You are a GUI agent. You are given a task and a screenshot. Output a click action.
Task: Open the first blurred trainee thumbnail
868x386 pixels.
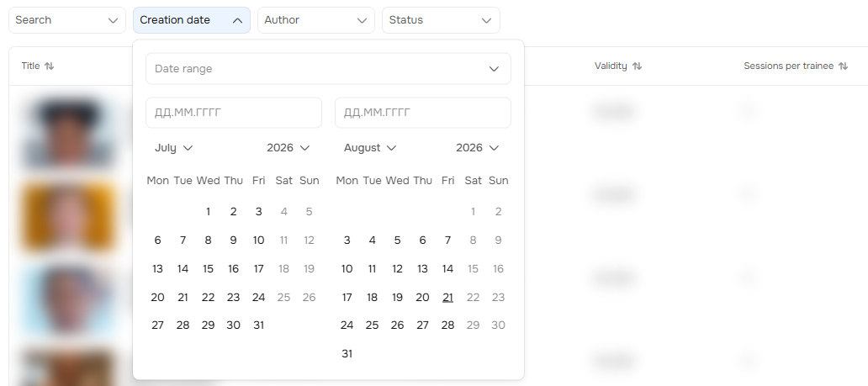(x=67, y=133)
